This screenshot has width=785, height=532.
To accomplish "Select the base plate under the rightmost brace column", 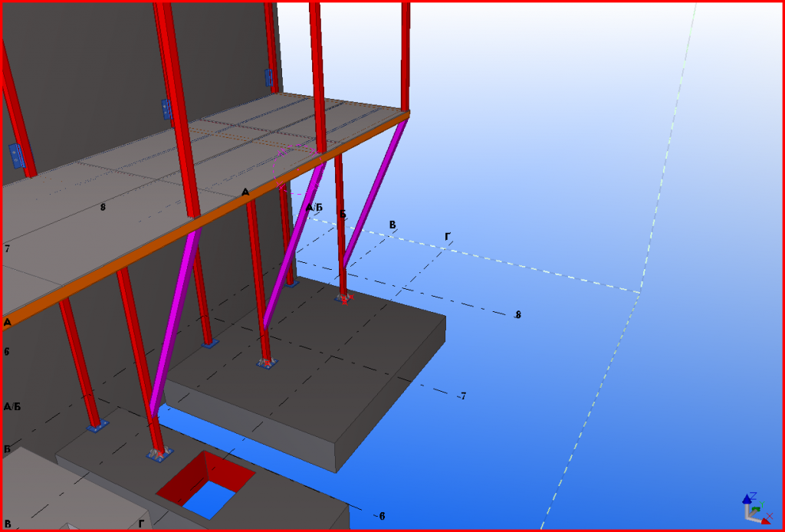I will click(343, 299).
